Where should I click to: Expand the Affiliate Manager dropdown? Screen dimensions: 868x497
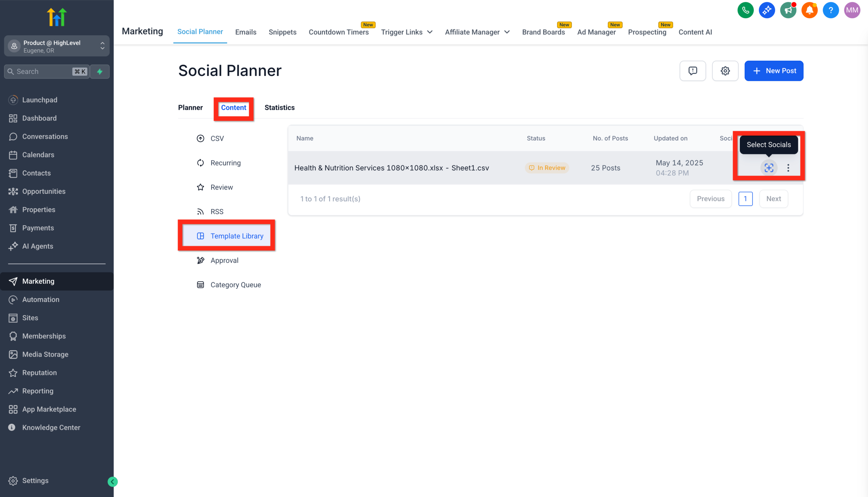477,32
